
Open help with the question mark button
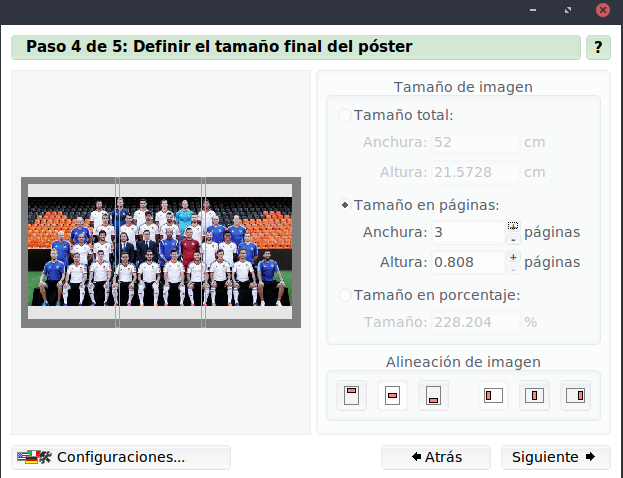(598, 47)
